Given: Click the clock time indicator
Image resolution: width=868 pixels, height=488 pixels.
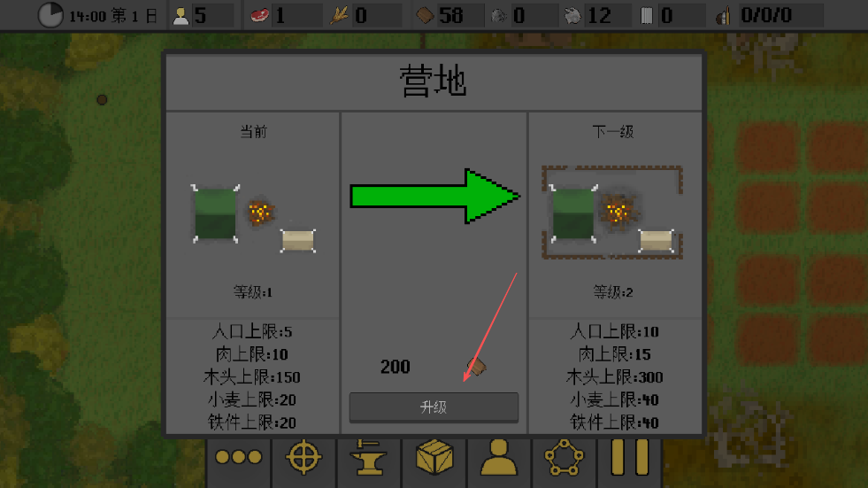Looking at the screenshot, I should coord(50,15).
